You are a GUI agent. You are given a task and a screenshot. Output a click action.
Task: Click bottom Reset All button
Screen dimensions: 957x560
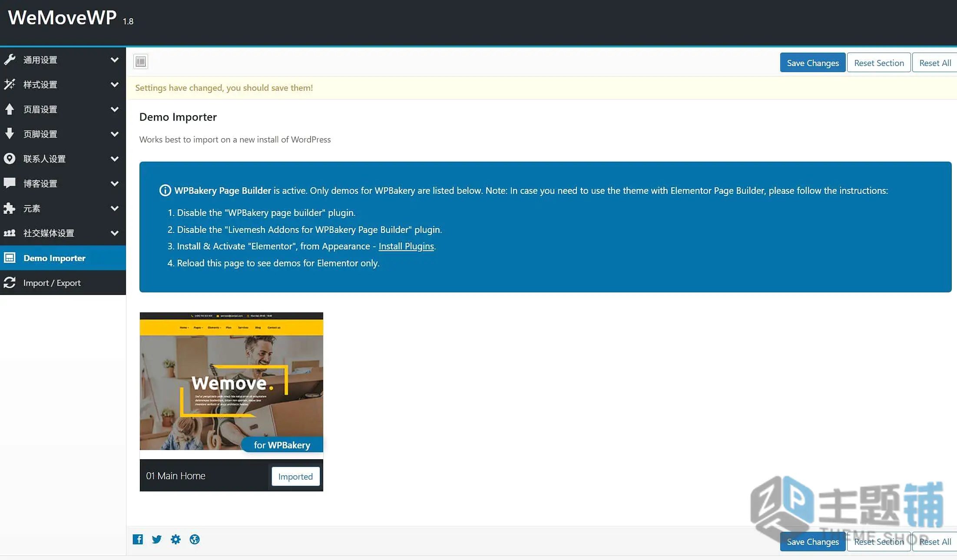tap(934, 541)
